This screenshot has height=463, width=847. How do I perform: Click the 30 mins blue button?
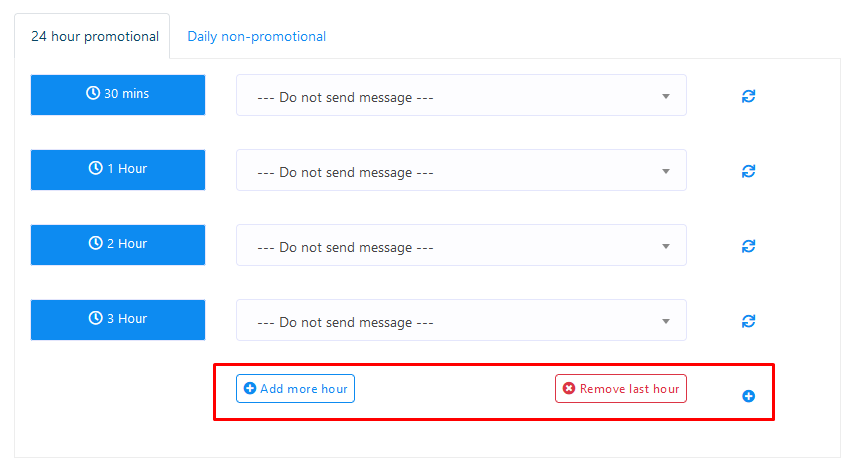click(118, 95)
